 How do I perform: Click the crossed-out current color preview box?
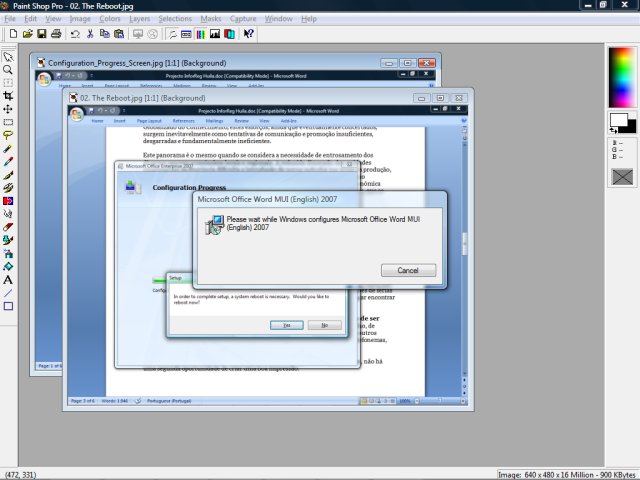(x=622, y=177)
